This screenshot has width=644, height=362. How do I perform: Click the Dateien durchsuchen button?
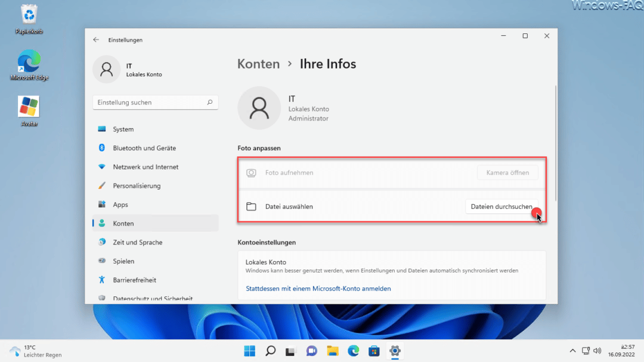501,206
